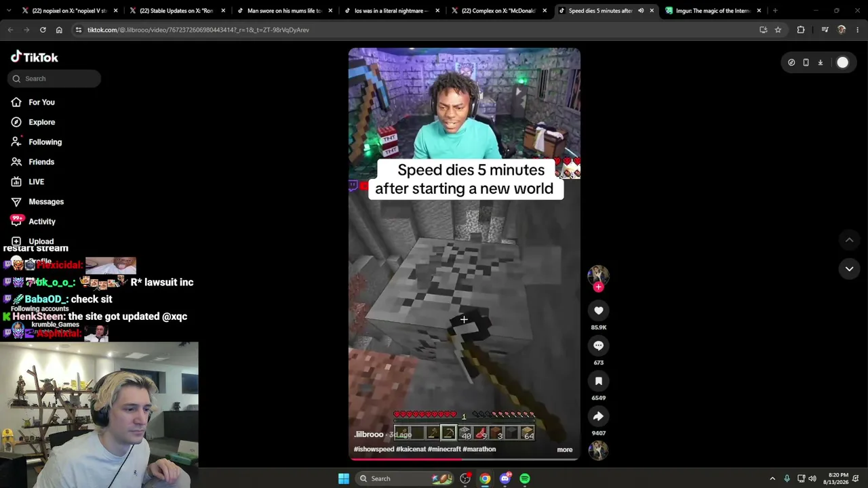Close the Imgur tab
Image resolution: width=868 pixels, height=488 pixels.
pos(759,11)
